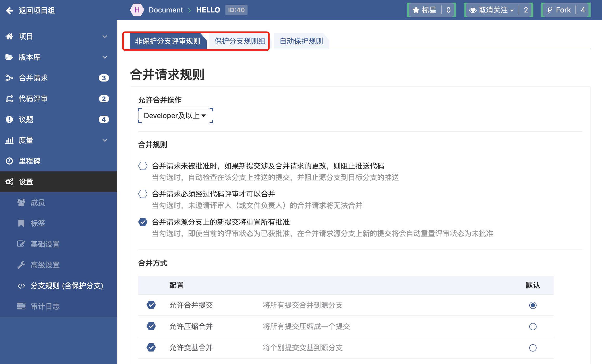Enable blocking push when merge request is unapproved

coord(143,166)
